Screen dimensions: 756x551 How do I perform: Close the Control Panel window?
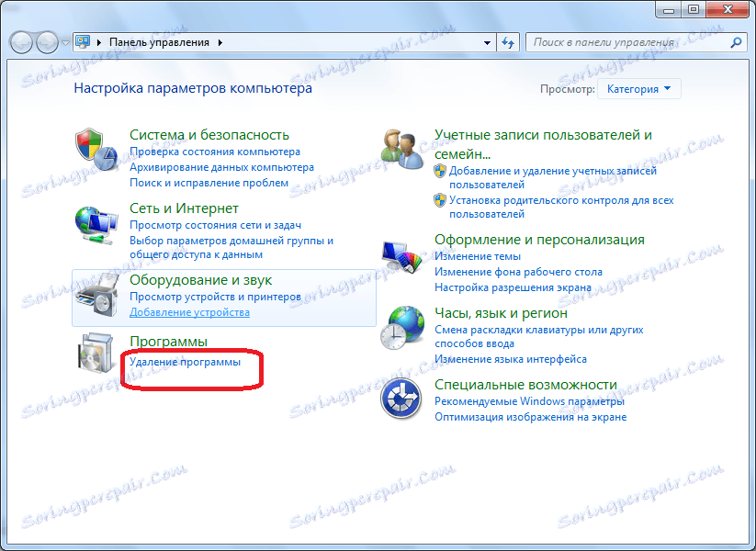point(728,8)
